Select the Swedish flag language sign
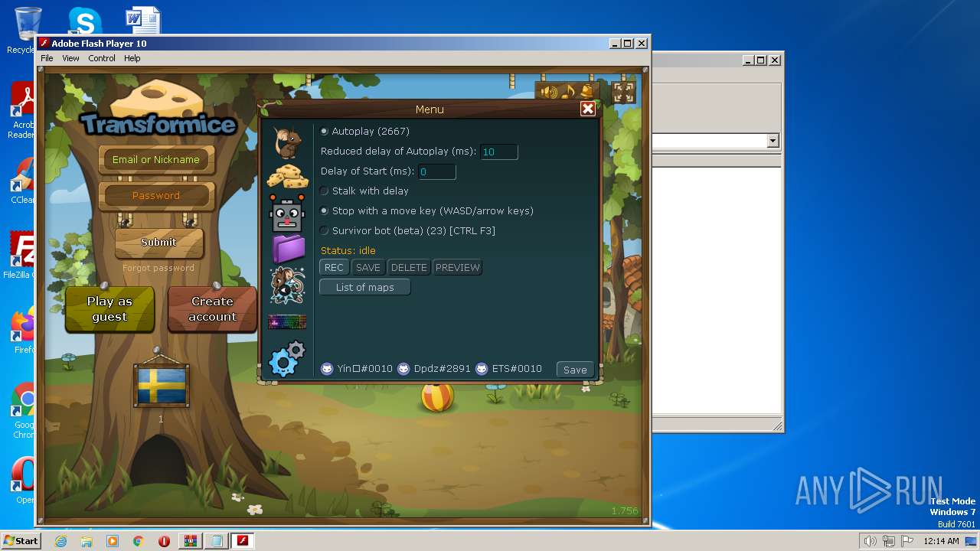This screenshot has height=551, width=980. click(x=162, y=386)
